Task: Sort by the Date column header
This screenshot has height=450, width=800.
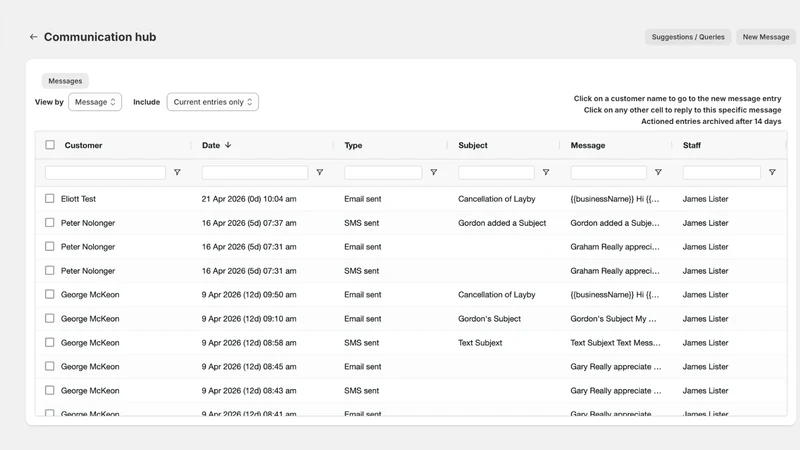Action: click(x=211, y=145)
